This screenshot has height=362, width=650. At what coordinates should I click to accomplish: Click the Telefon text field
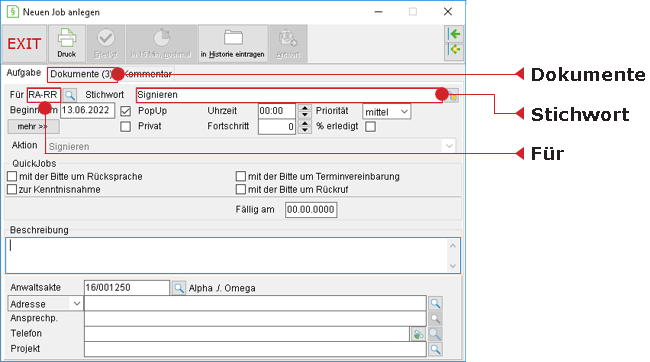(x=247, y=334)
